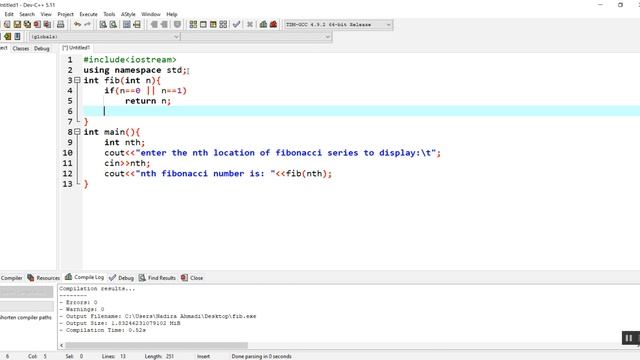Click the green arrow icon in second toolbar row
The image size is (640, 360).
tap(7, 37)
